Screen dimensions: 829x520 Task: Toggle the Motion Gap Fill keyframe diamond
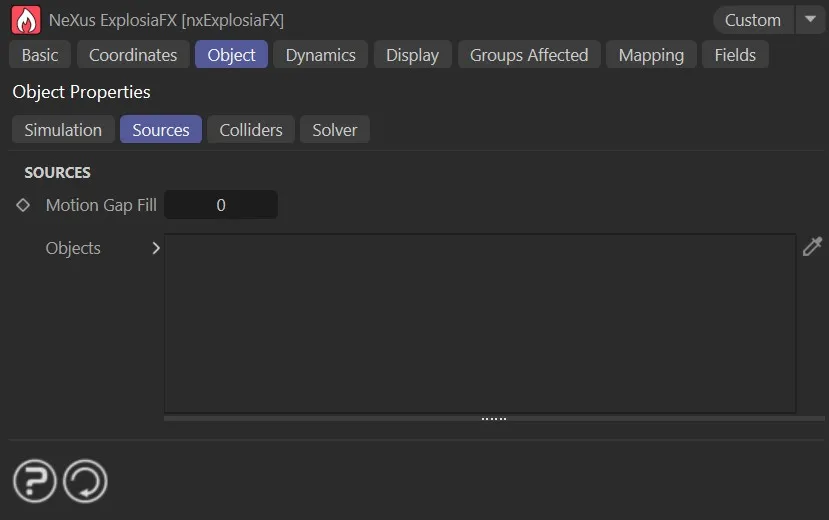pos(23,205)
